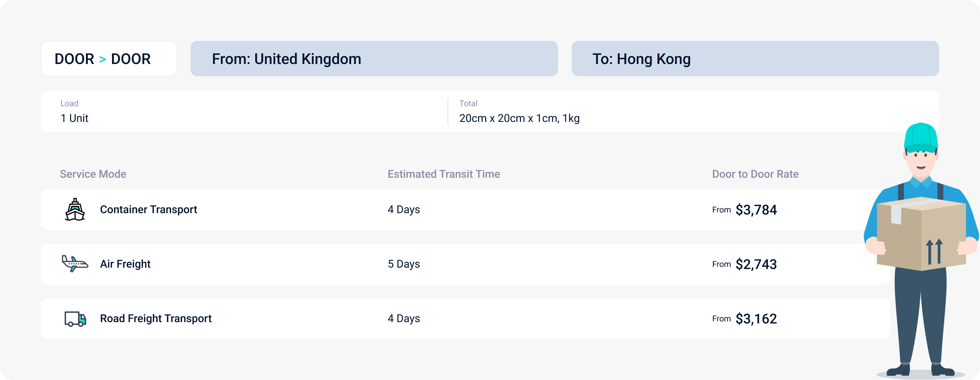Screen dimensions: 980x380
Task: Click the Air Freight airplane icon
Action: 75,264
